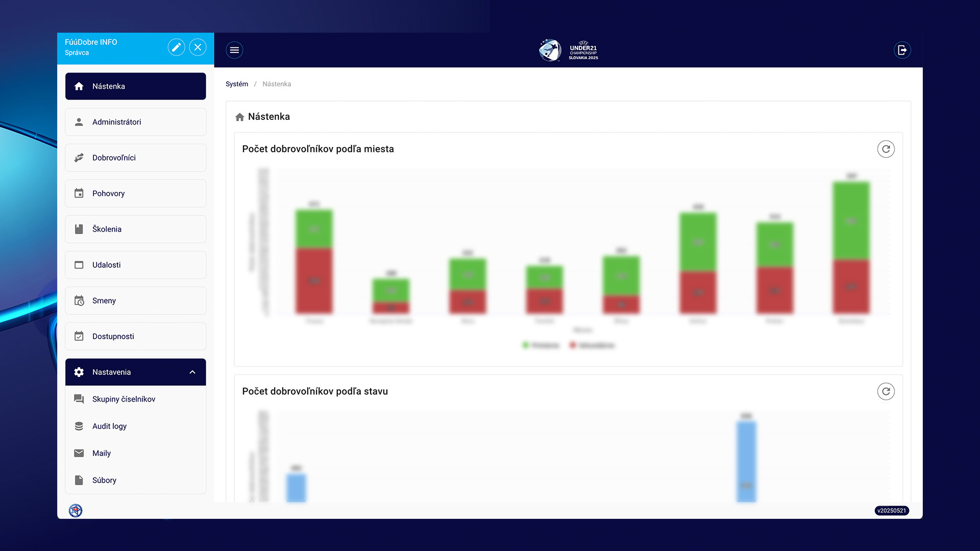The height and width of the screenshot is (551, 980).
Task: Click the X icon in profile header
Action: click(198, 47)
